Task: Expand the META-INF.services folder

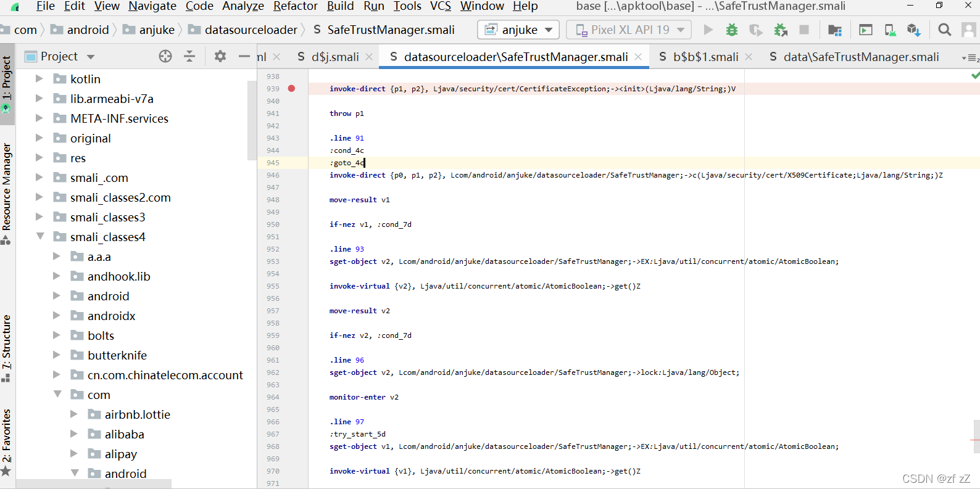Action: pyautogui.click(x=39, y=118)
